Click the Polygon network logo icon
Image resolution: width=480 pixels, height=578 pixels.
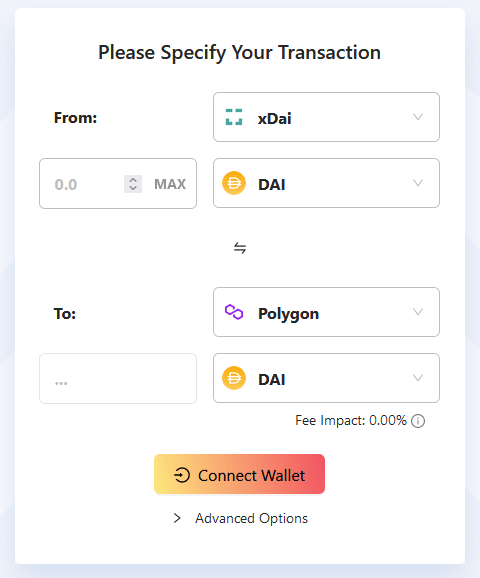click(234, 312)
